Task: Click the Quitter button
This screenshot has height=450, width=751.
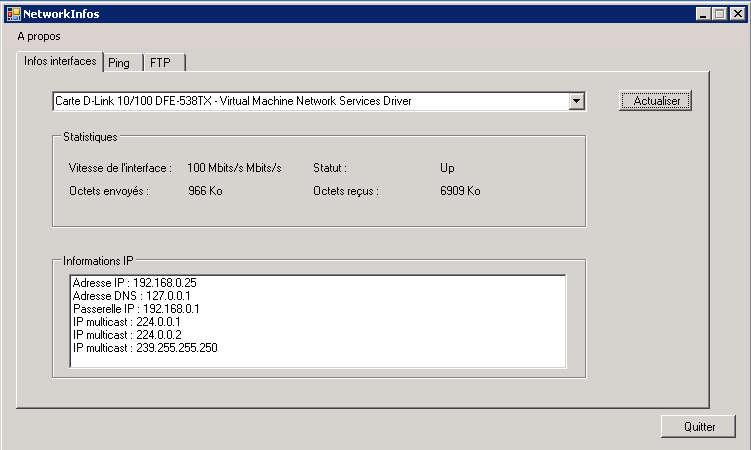Action: click(699, 427)
